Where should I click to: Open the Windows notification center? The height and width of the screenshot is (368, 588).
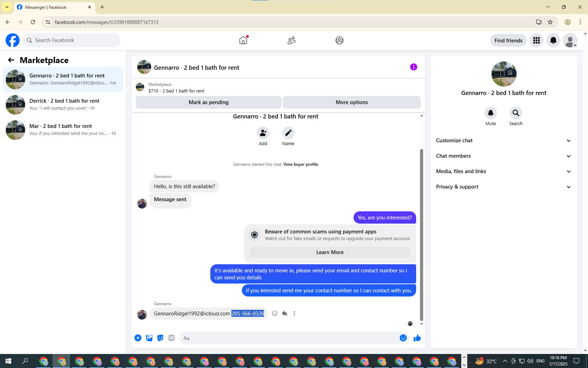pos(576,361)
